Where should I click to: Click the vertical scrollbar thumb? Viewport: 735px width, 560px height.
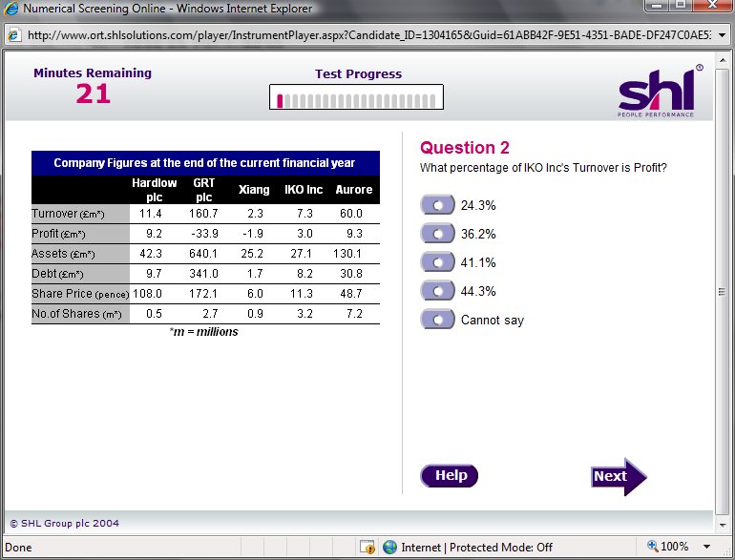click(723, 292)
